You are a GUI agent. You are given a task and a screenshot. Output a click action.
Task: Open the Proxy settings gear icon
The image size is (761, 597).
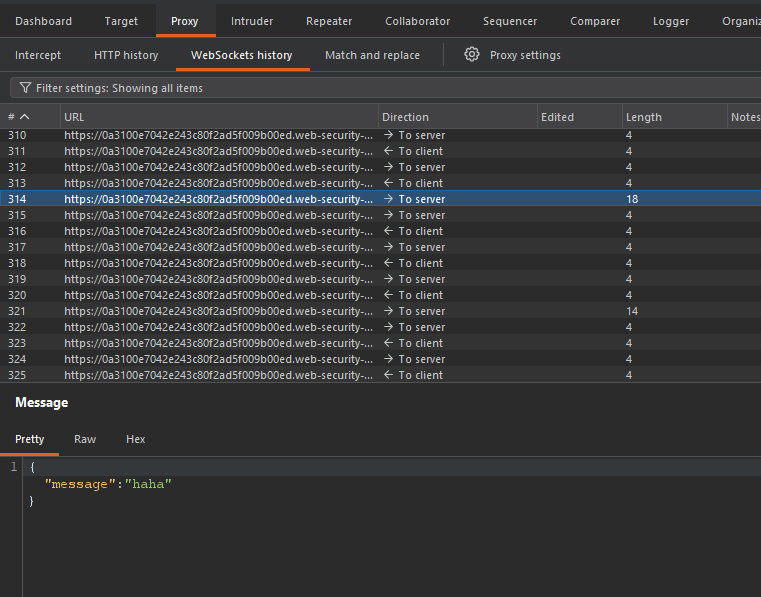click(471, 54)
